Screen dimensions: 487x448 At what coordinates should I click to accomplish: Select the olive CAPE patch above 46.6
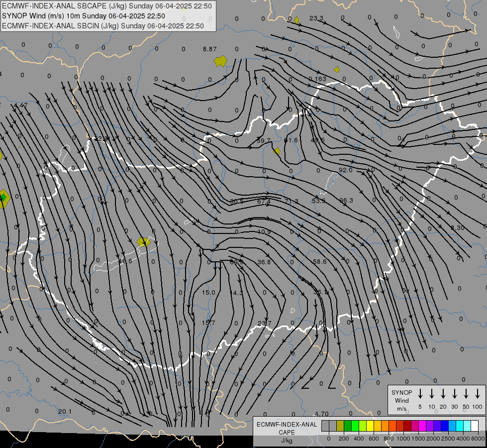(x=144, y=242)
